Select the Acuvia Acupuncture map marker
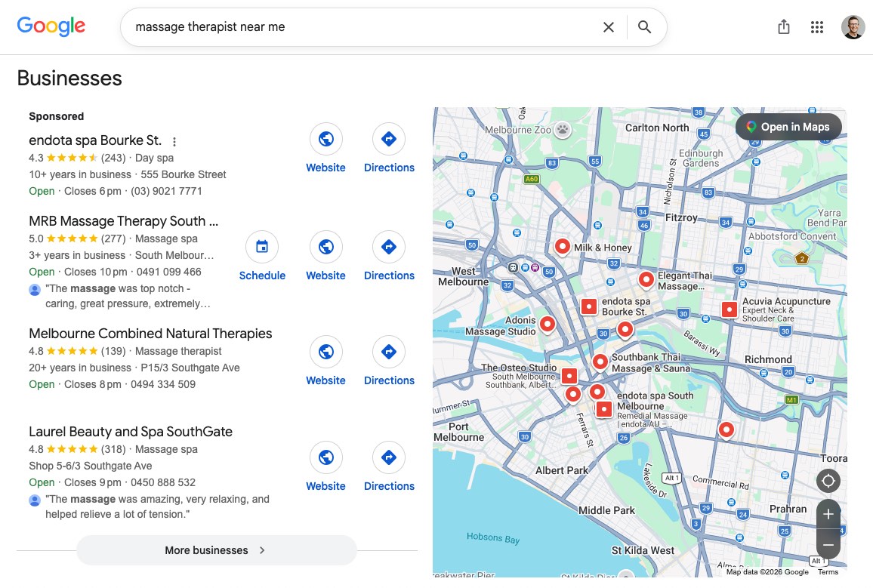 point(730,309)
